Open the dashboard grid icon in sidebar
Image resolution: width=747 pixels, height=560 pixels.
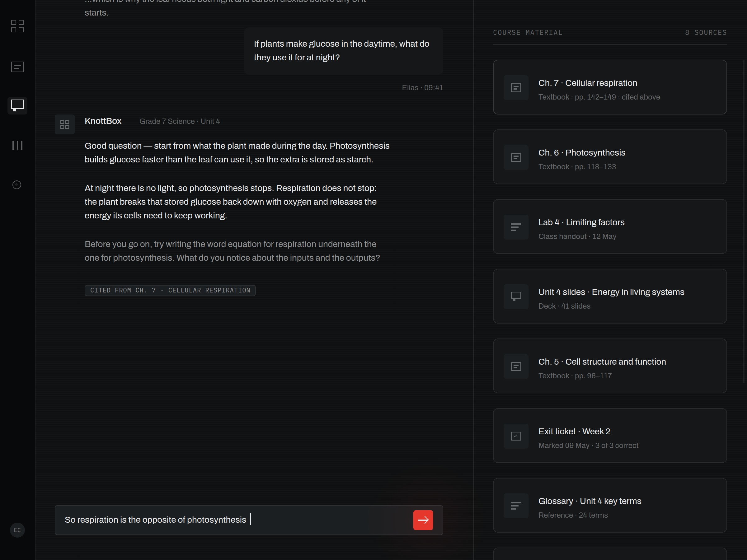17,26
